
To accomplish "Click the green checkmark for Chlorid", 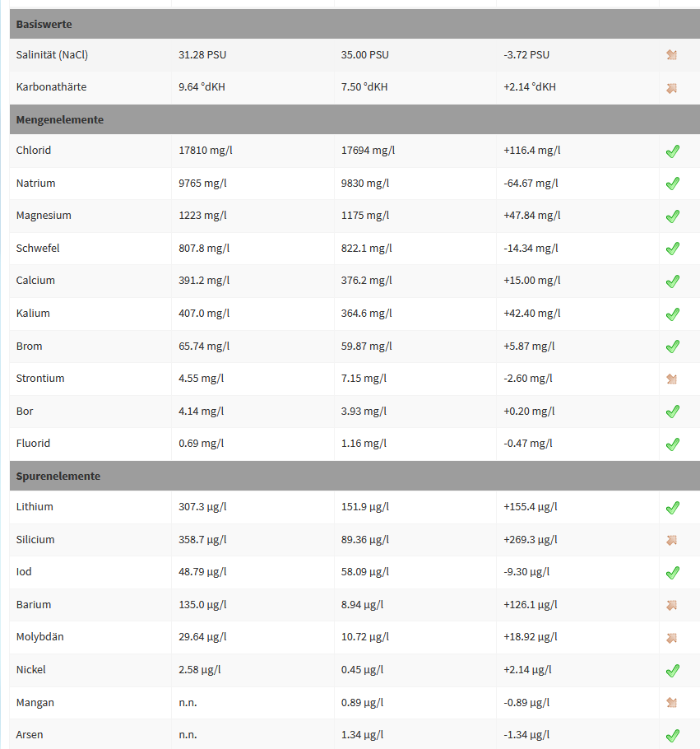I will click(x=672, y=151).
